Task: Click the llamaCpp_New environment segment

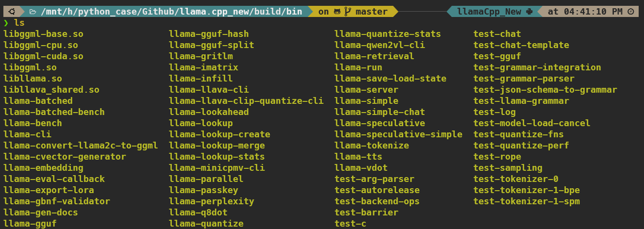Action: point(489,11)
